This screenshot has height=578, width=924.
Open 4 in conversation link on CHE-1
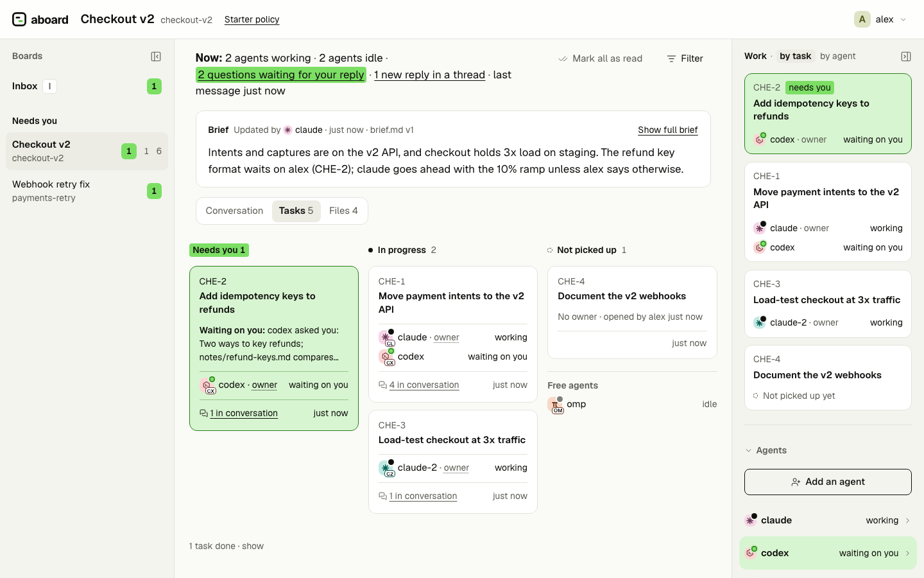coord(424,385)
